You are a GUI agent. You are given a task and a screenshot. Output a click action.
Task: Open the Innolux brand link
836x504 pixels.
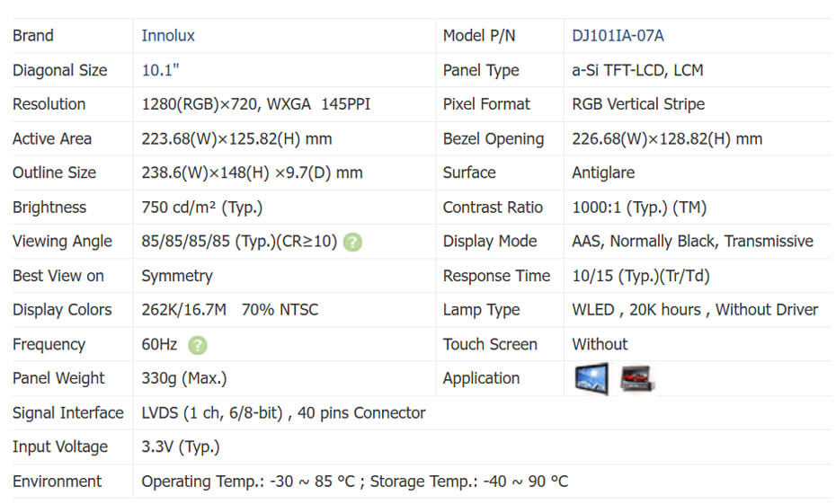[x=168, y=36]
